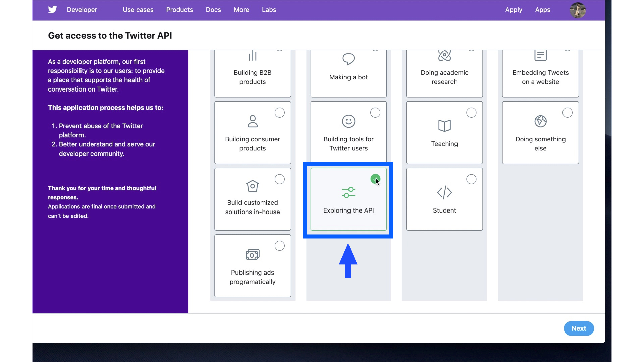The width and height of the screenshot is (644, 362).
Task: Open the More menu
Action: click(241, 10)
